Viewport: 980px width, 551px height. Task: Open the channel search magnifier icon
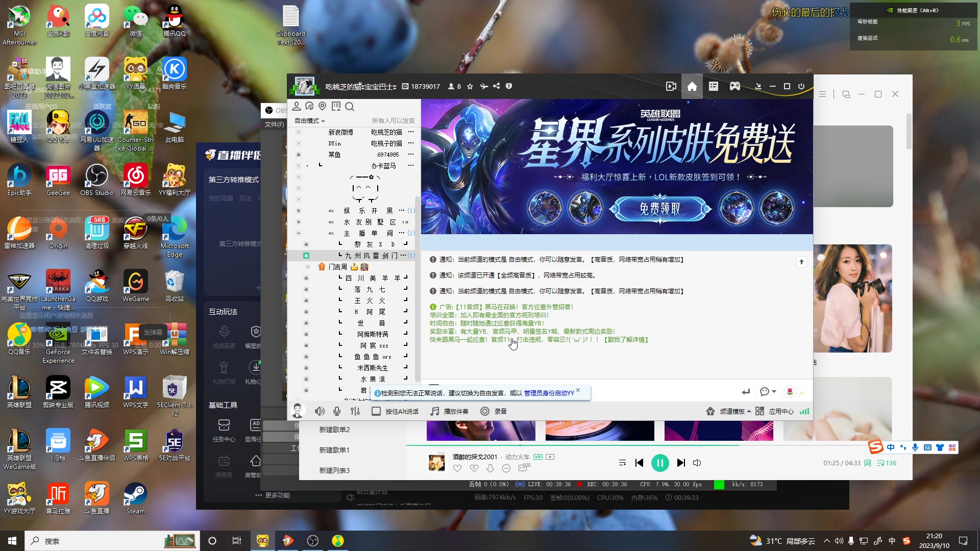pyautogui.click(x=350, y=107)
